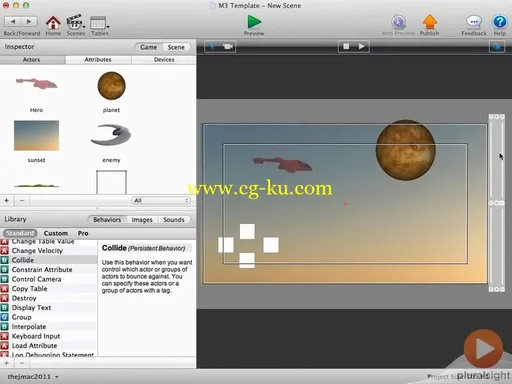Screen dimensions: 512x384
Task: Show the Behaviors library
Action: click(107, 220)
